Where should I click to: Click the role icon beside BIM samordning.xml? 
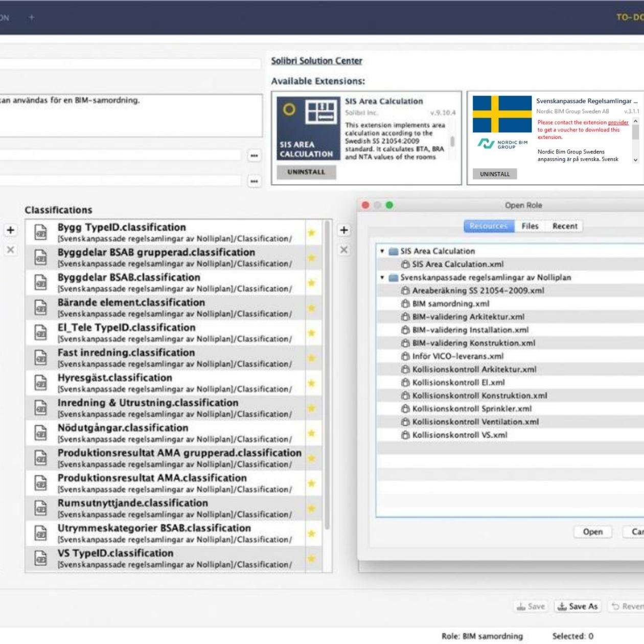click(x=405, y=304)
